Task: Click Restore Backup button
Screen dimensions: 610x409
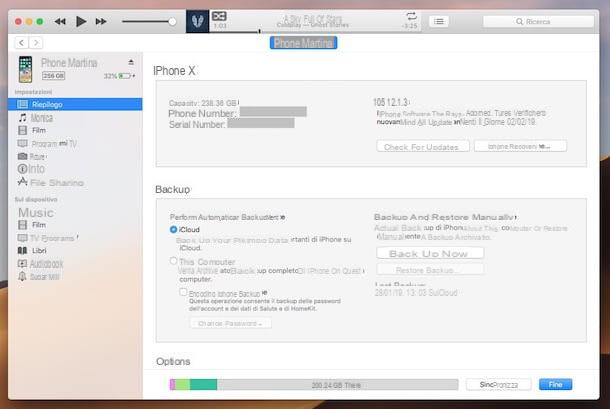Action: (x=430, y=270)
